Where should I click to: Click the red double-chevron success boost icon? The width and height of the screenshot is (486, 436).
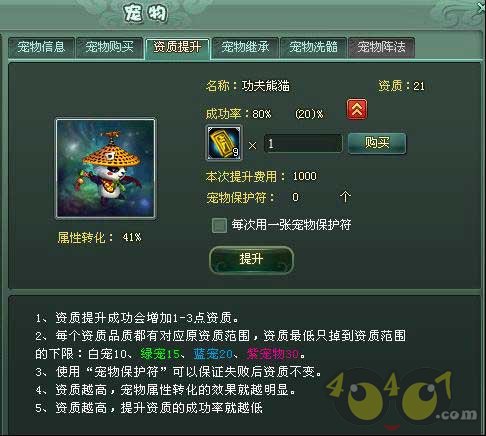(x=357, y=109)
